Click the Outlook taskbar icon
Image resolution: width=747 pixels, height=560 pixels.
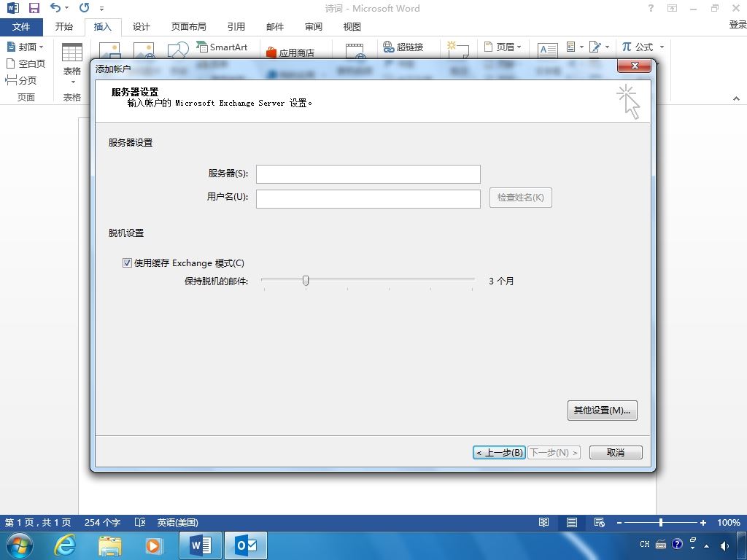246,545
